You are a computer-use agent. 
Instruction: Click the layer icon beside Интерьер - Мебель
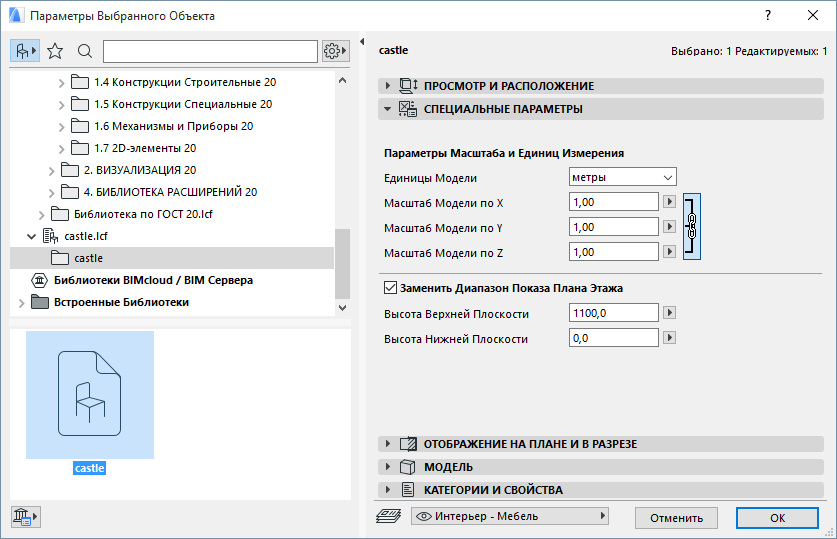pos(389,516)
